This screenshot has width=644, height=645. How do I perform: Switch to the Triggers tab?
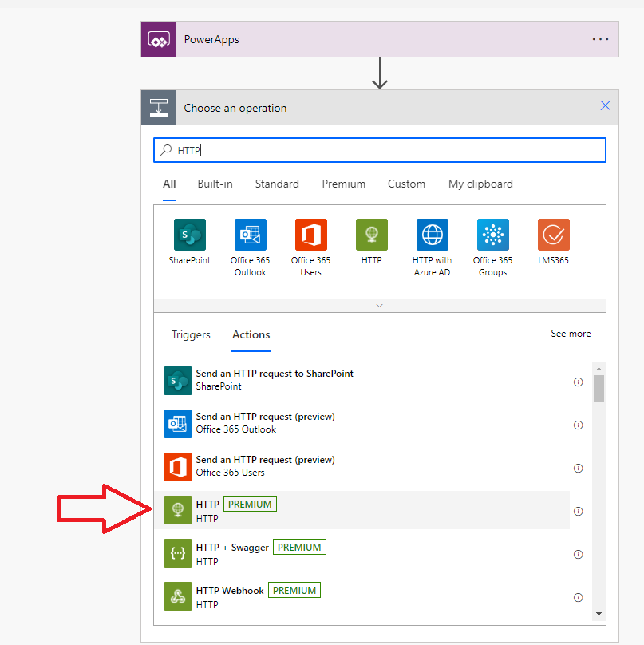coord(191,334)
